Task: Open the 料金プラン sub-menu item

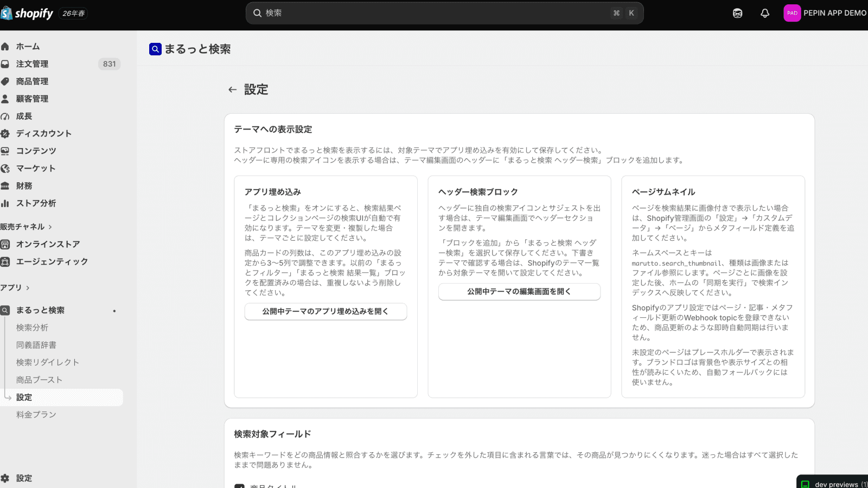Action: [36, 414]
